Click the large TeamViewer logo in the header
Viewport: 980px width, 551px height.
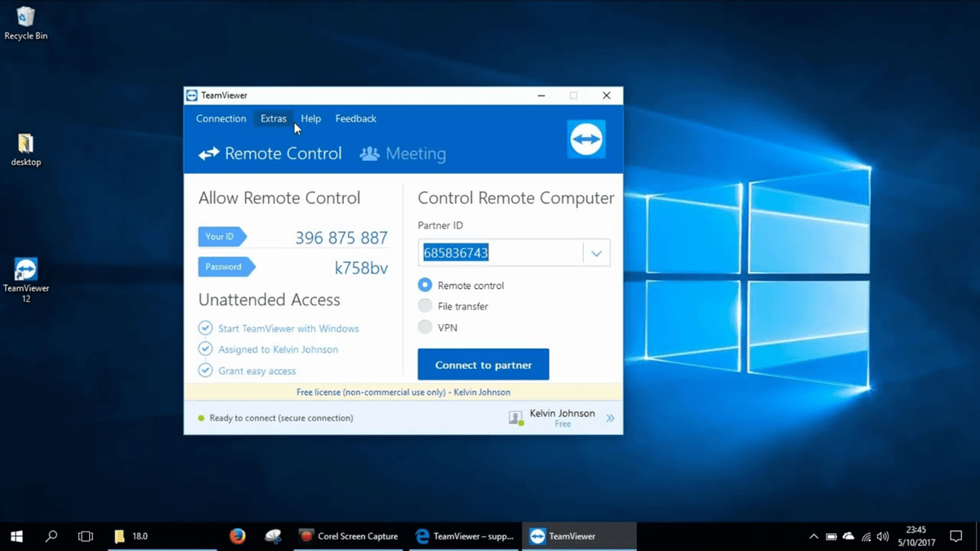(x=586, y=139)
